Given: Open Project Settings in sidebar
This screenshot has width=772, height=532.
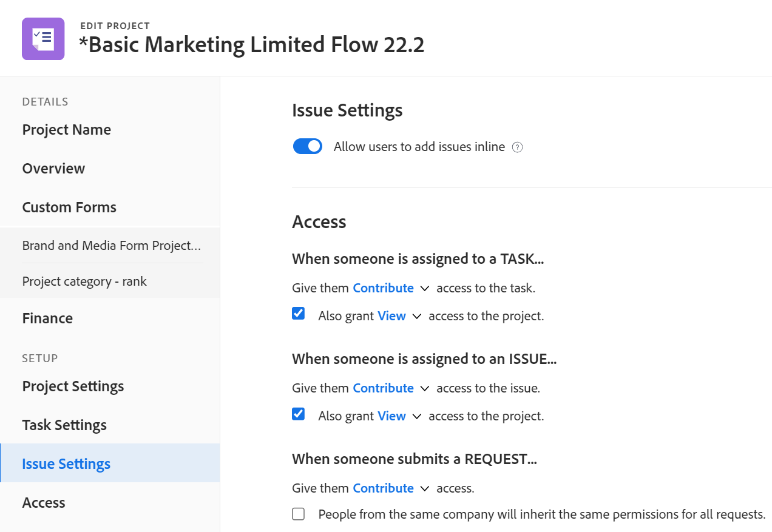Looking at the screenshot, I should 73,386.
